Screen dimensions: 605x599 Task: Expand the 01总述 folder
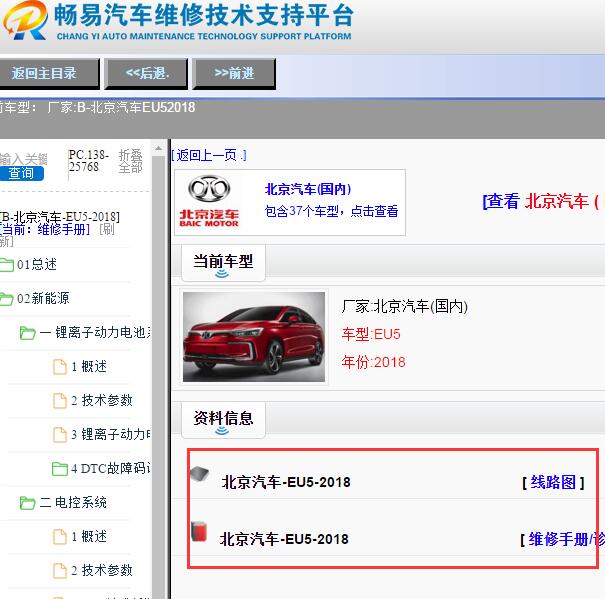(37, 264)
